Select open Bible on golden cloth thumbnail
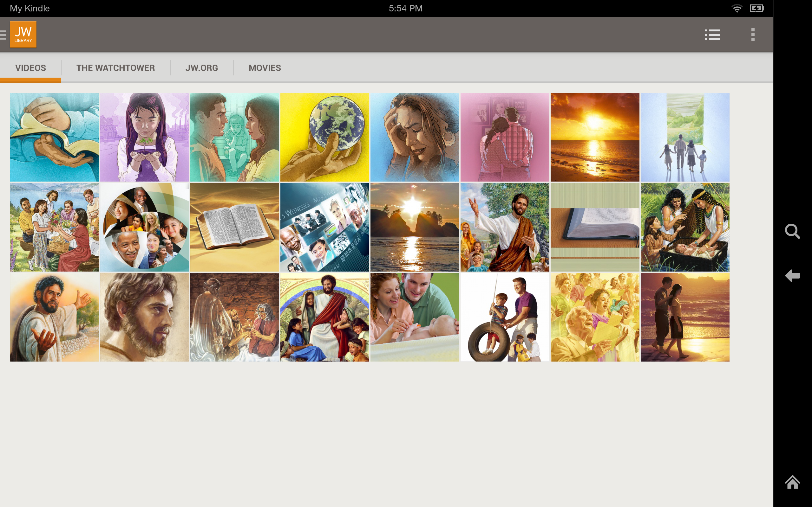The width and height of the screenshot is (812, 507). (234, 227)
